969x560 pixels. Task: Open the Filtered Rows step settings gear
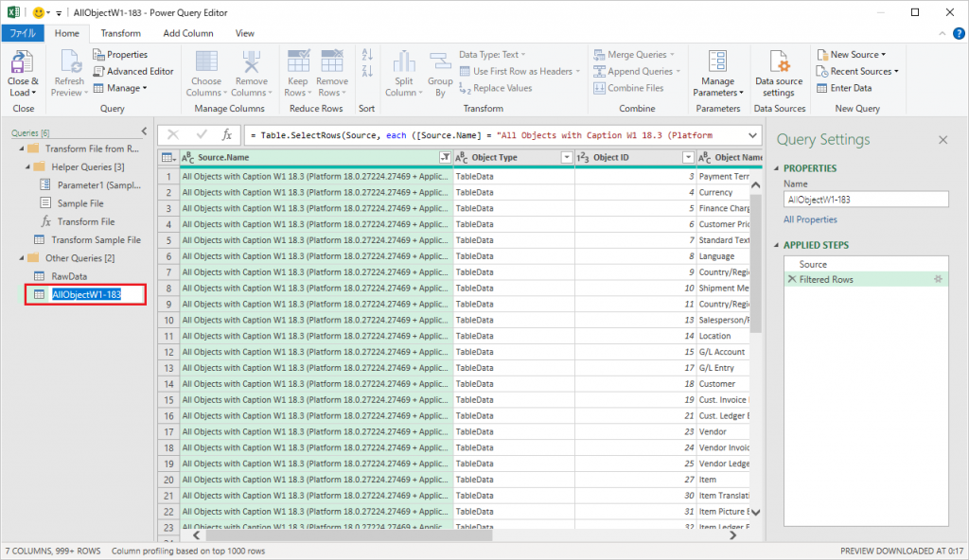pyautogui.click(x=938, y=279)
